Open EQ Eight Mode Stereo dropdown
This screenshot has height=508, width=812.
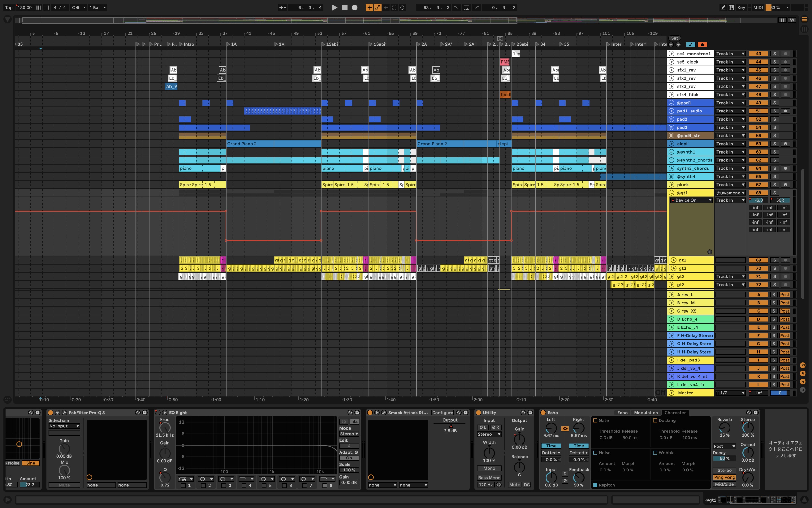[x=349, y=434]
